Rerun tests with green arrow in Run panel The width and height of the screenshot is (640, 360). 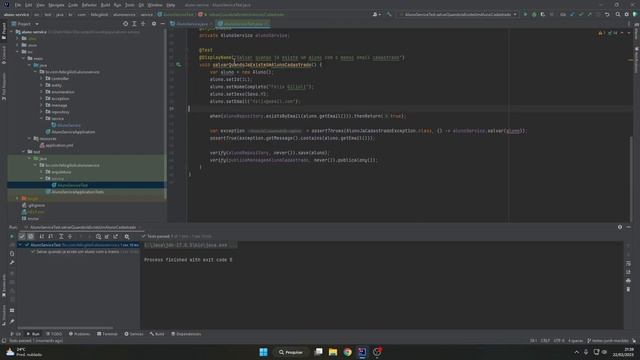(x=12, y=236)
